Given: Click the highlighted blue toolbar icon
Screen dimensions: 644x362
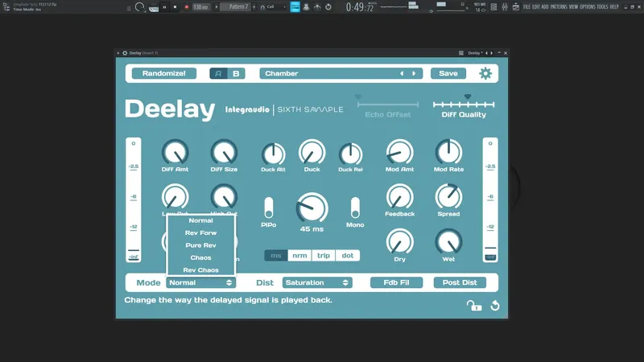Looking at the screenshot, I should point(295,7).
